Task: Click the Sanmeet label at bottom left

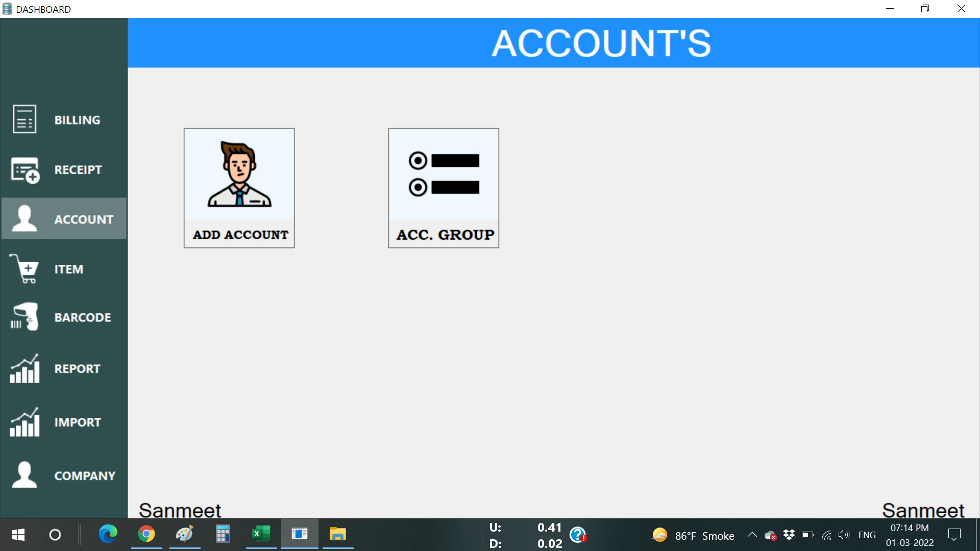Action: (180, 510)
